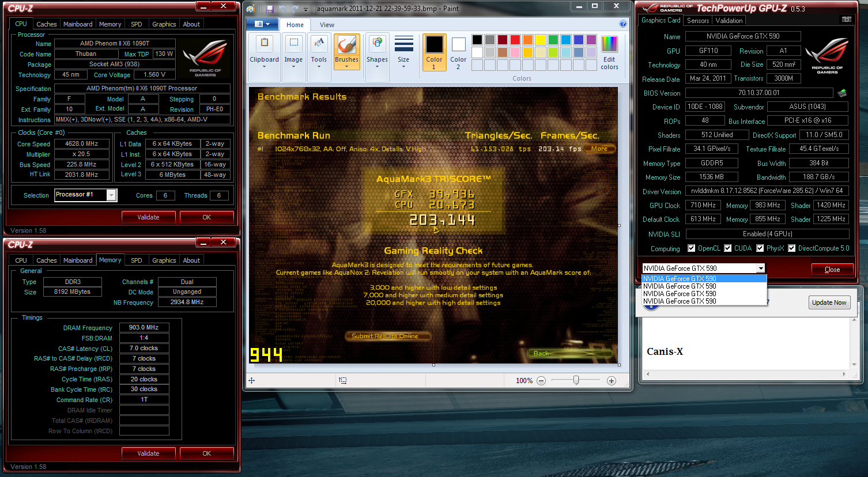868x477 pixels.
Task: Switch to the View tab in Paint
Action: [x=327, y=25]
